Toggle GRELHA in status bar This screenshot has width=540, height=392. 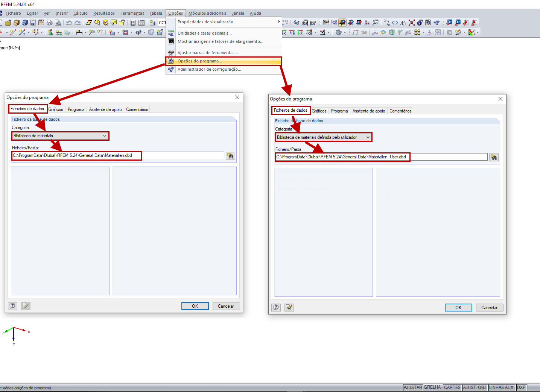point(432,387)
